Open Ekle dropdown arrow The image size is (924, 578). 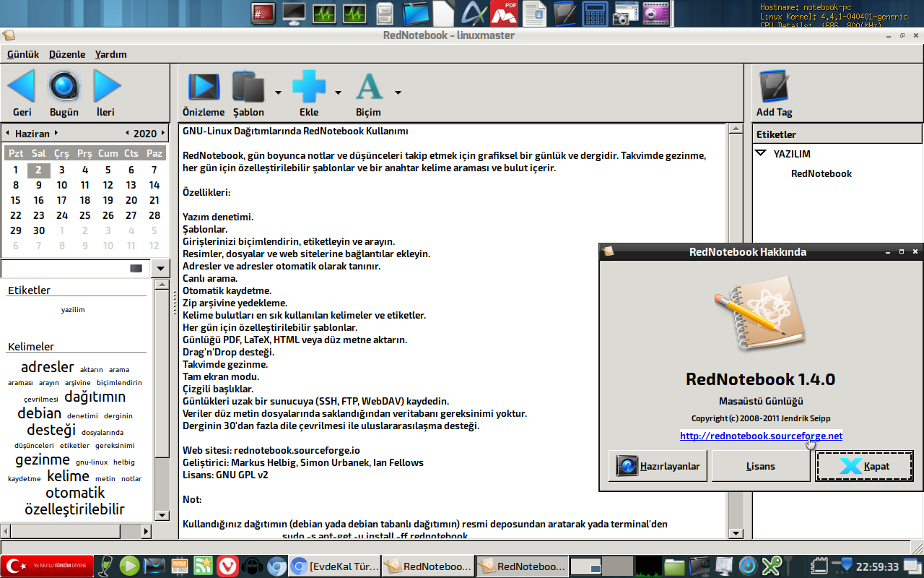pyautogui.click(x=338, y=92)
